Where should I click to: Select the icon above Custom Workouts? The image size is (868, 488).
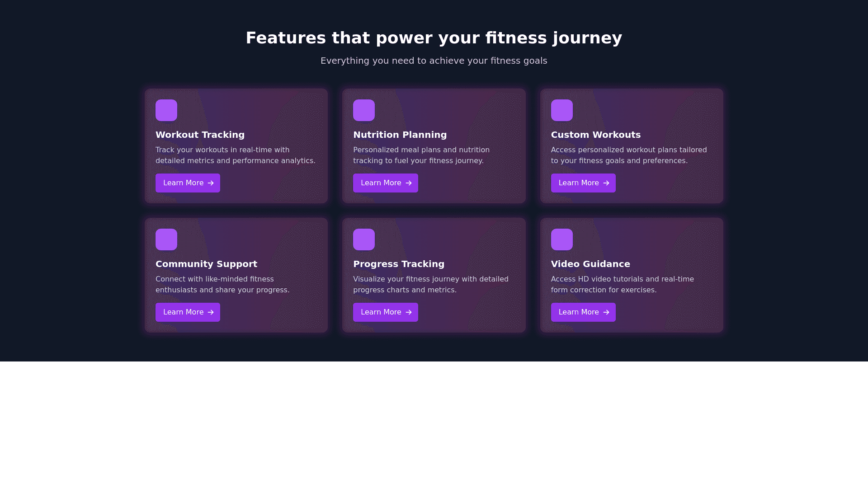(561, 110)
